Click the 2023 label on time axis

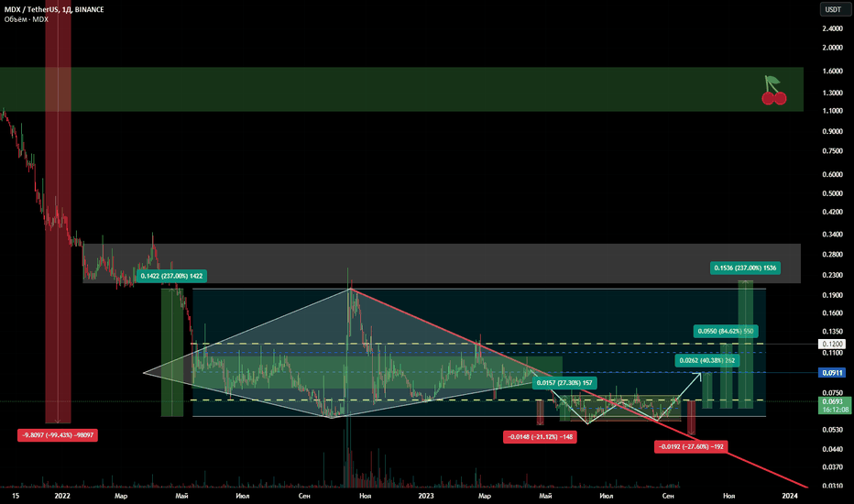point(426,496)
